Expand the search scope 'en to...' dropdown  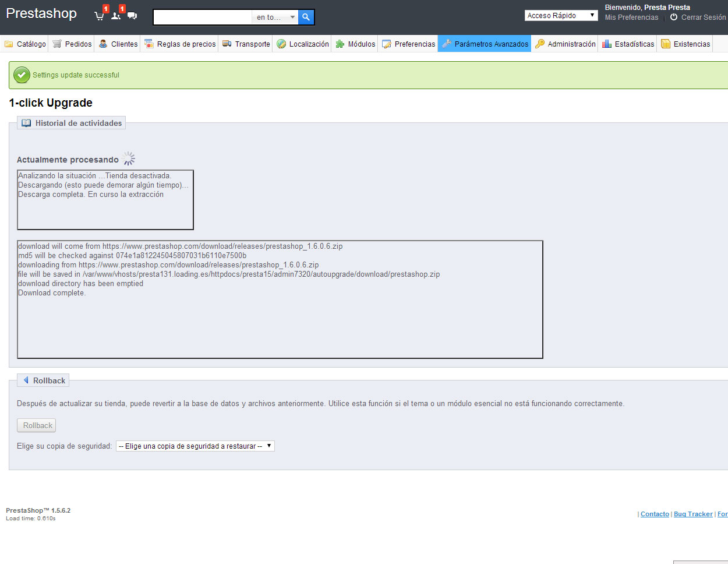pos(275,17)
